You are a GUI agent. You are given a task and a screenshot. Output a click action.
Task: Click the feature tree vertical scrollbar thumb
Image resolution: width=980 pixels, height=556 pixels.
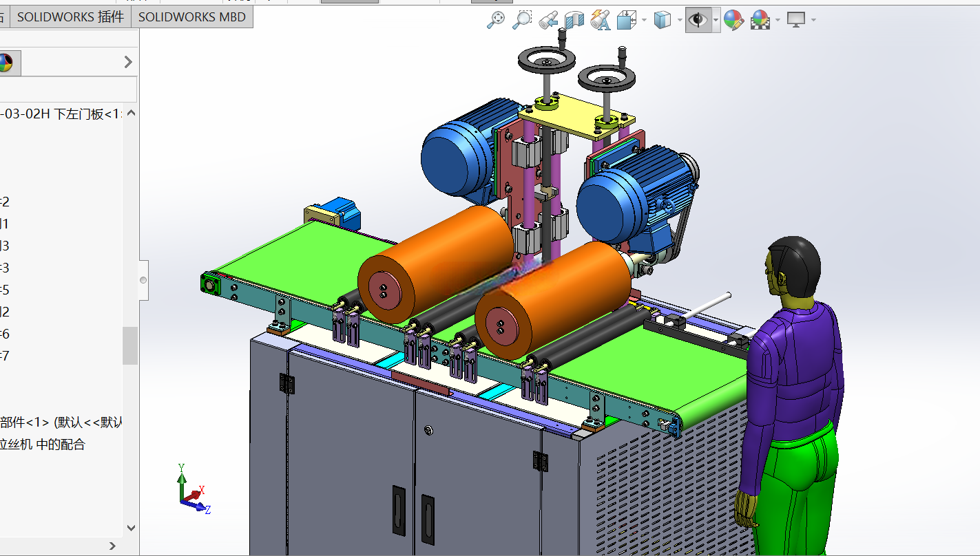[x=130, y=345]
